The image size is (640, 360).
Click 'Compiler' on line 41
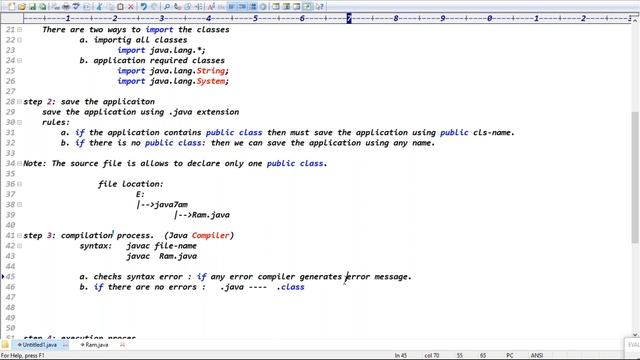tap(211, 236)
